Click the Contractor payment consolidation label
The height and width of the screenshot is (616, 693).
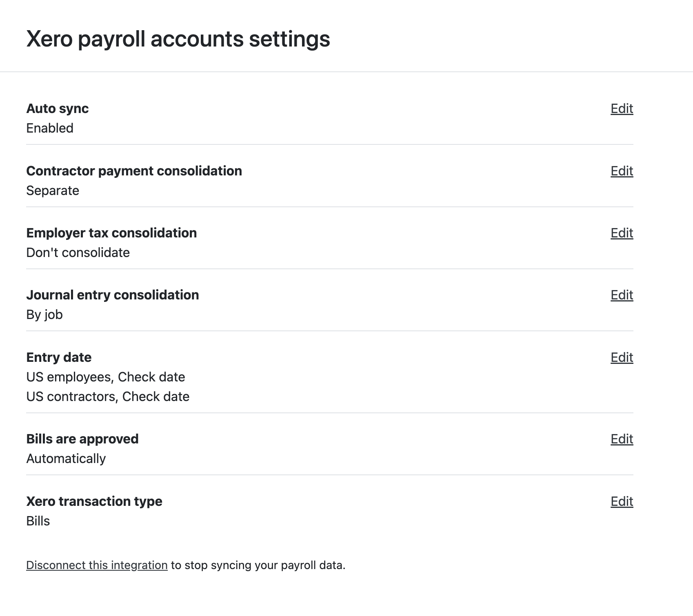(x=134, y=171)
